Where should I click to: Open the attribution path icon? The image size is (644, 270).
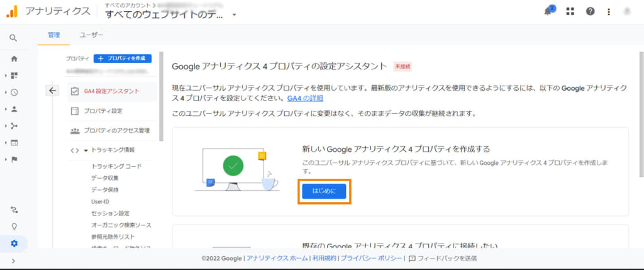[14, 210]
